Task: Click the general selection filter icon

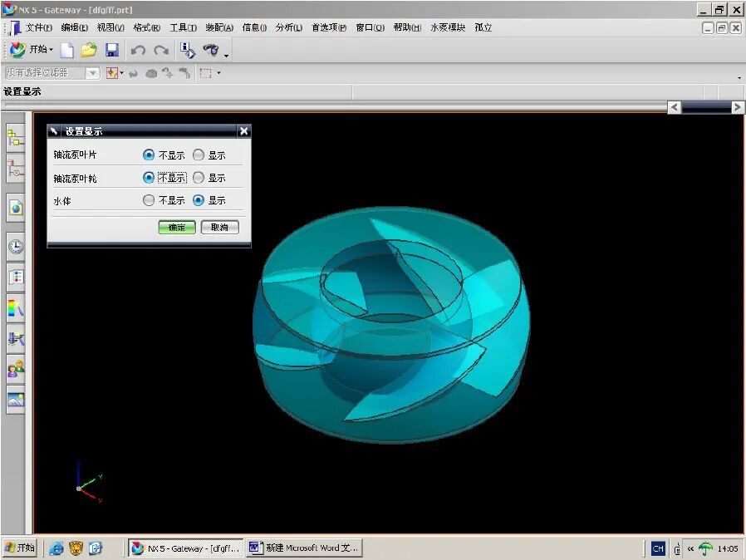Action: 112,73
